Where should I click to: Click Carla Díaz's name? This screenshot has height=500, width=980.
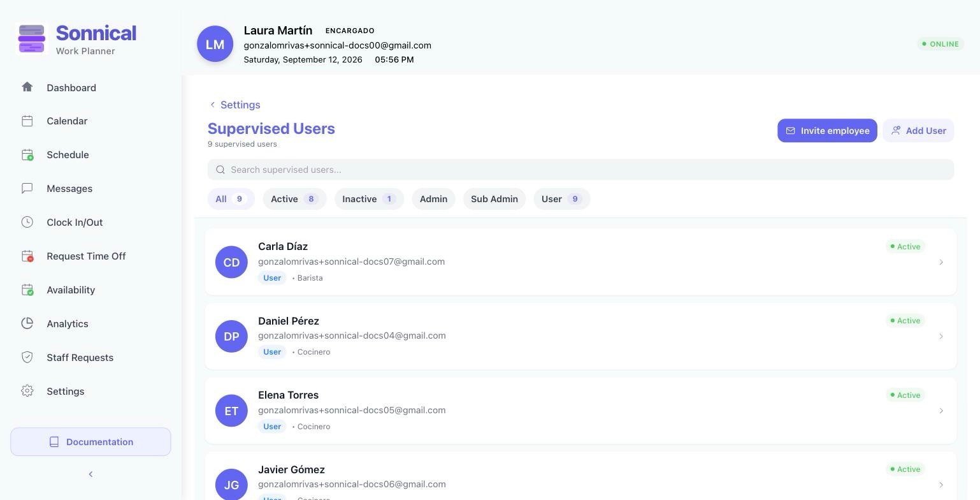pos(283,246)
